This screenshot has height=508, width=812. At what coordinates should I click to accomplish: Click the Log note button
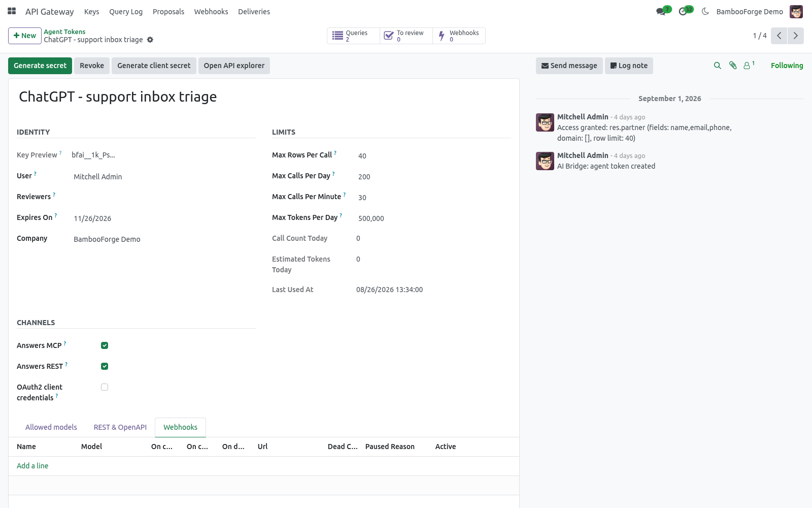pyautogui.click(x=629, y=66)
